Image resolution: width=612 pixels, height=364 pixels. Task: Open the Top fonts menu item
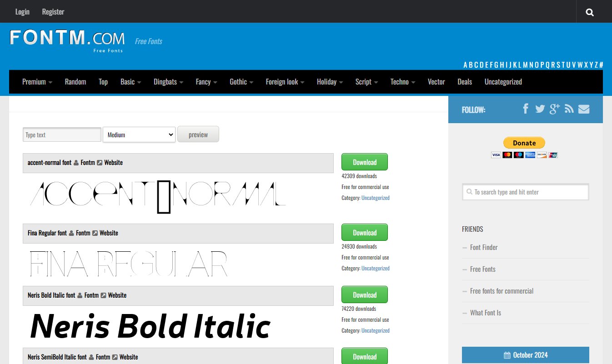pyautogui.click(x=103, y=82)
